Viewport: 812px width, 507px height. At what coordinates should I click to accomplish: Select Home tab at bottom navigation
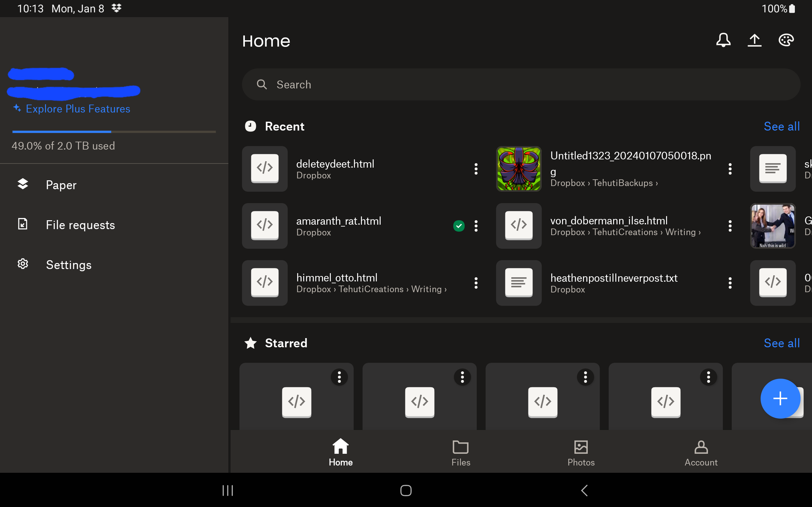(340, 453)
